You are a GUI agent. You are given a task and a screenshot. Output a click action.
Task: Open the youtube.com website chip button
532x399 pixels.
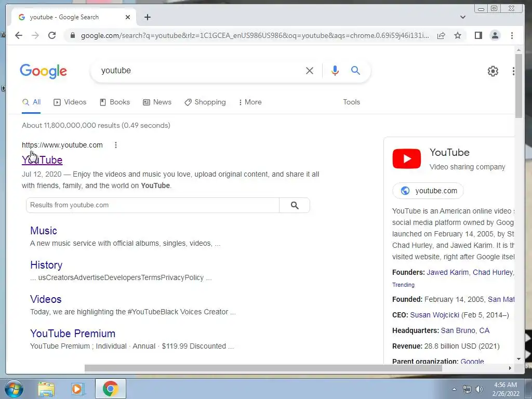[x=428, y=191]
